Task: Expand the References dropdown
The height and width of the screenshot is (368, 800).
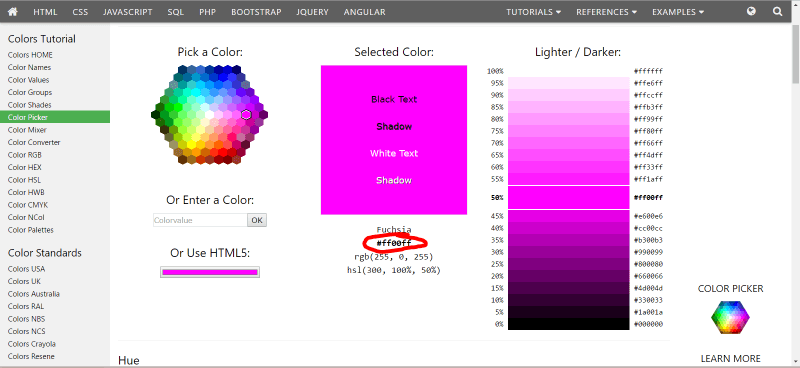Action: click(607, 12)
